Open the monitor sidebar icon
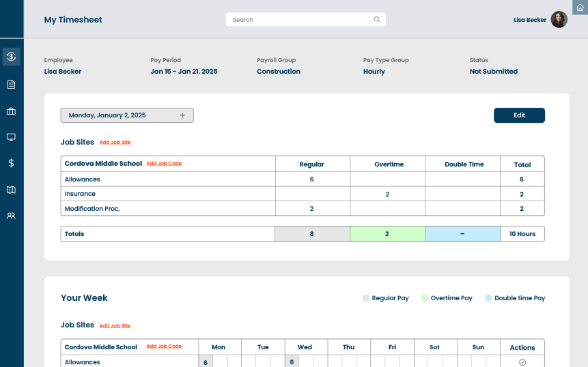 [x=11, y=137]
